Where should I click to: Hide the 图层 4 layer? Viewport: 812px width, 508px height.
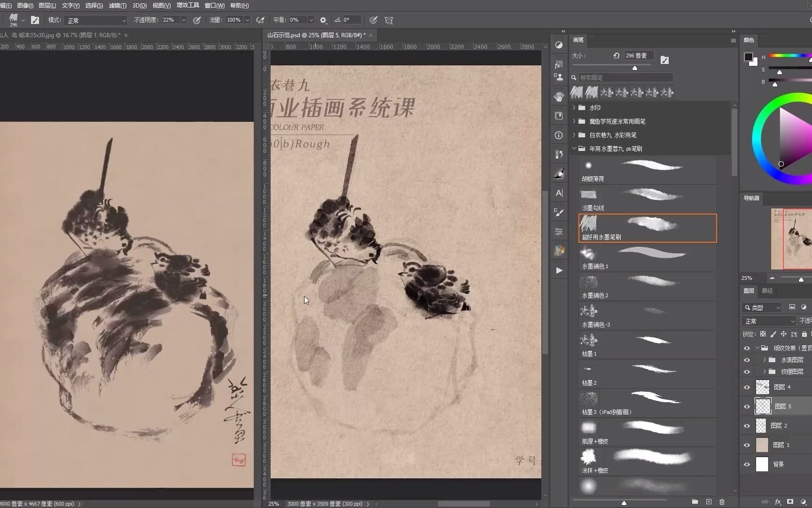point(747,387)
